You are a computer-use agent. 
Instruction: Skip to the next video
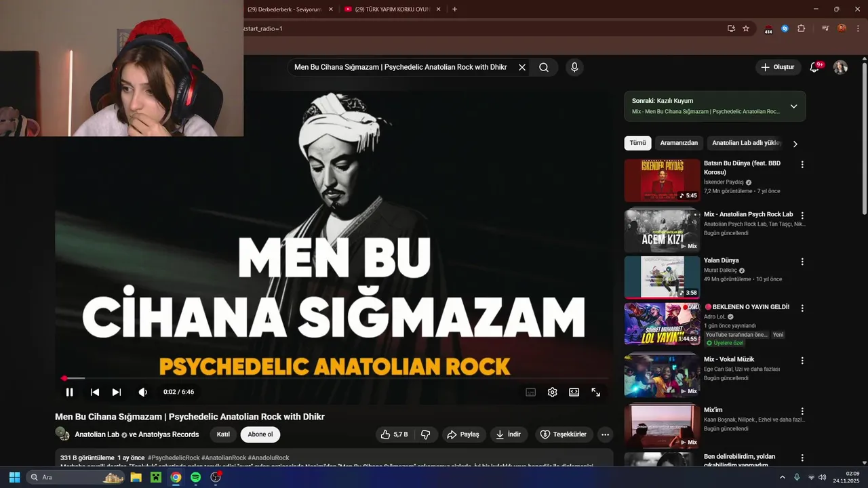(117, 392)
